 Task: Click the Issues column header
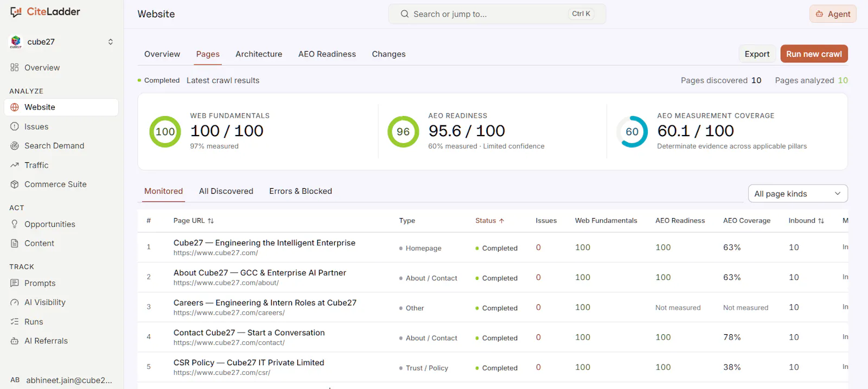click(x=546, y=221)
